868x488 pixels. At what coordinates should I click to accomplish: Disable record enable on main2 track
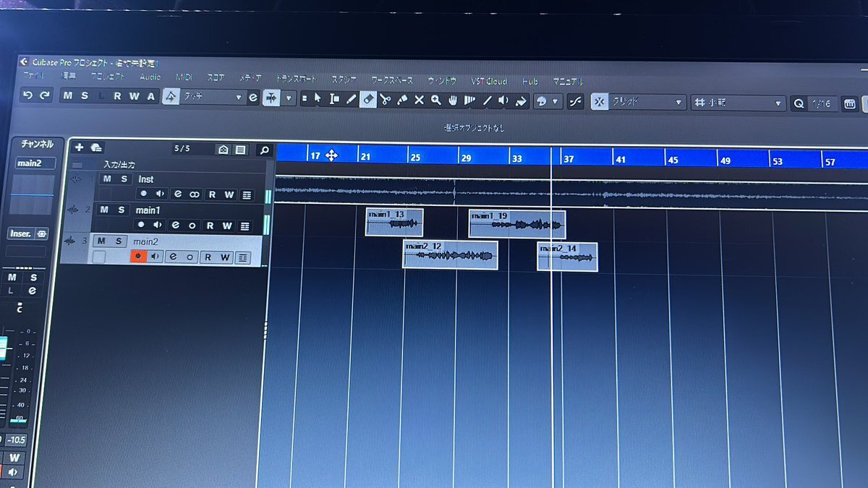[137, 257]
